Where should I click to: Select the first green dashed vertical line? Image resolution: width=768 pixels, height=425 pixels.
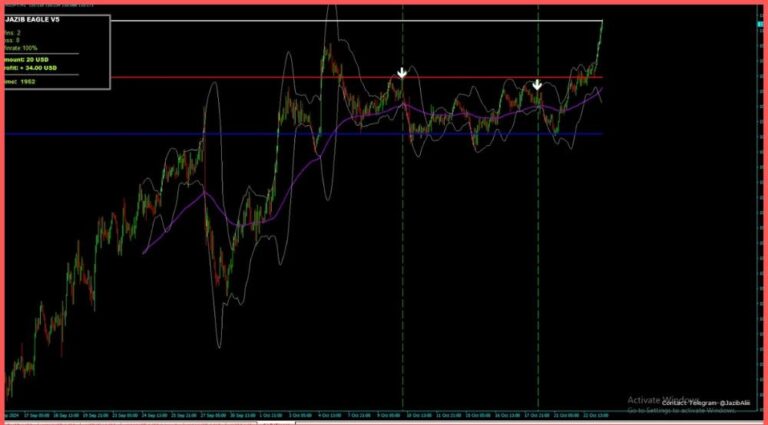[x=403, y=250]
